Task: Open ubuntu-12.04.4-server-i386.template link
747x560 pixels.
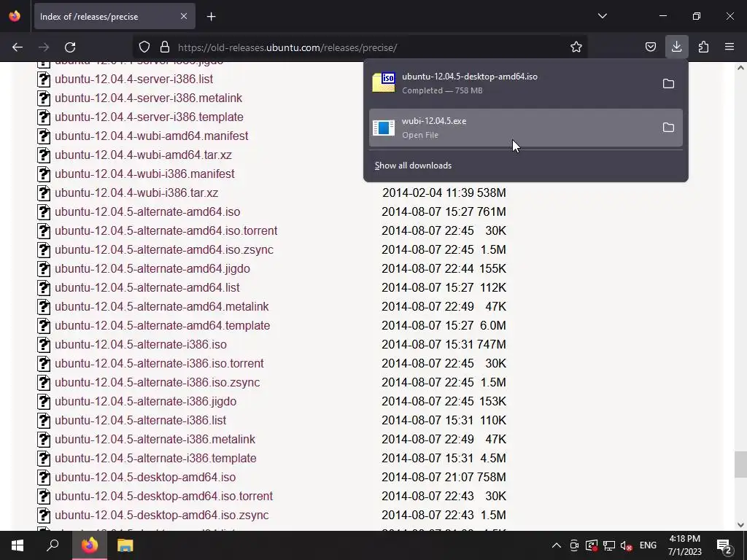Action: 149,117
